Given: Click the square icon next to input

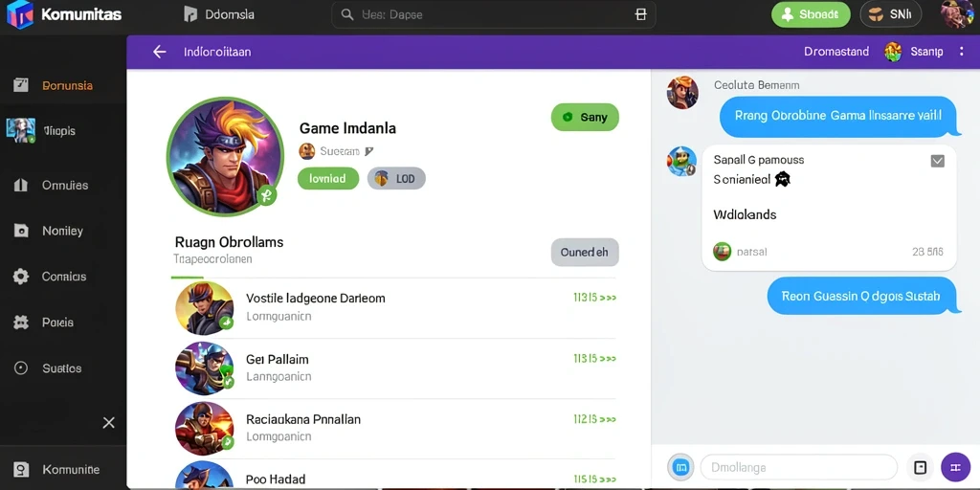Looking at the screenshot, I should pyautogui.click(x=920, y=467).
